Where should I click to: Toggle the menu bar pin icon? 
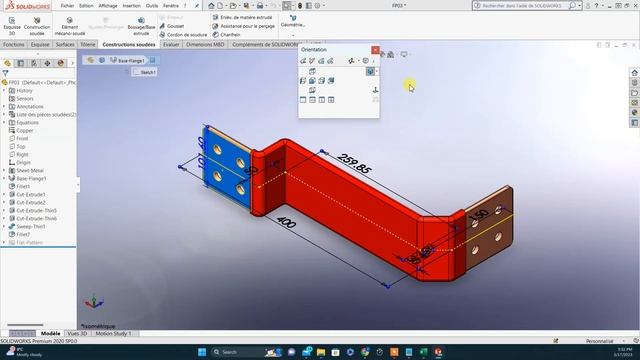(196, 6)
